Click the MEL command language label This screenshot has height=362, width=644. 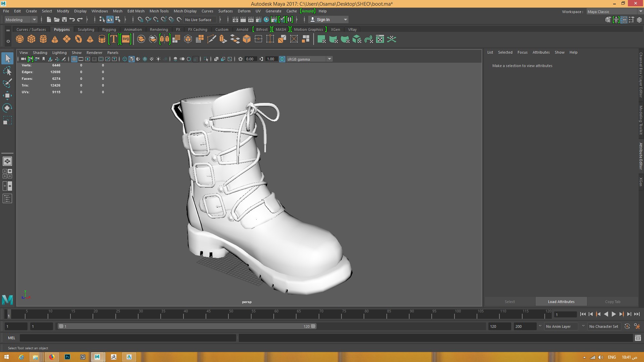(12, 338)
